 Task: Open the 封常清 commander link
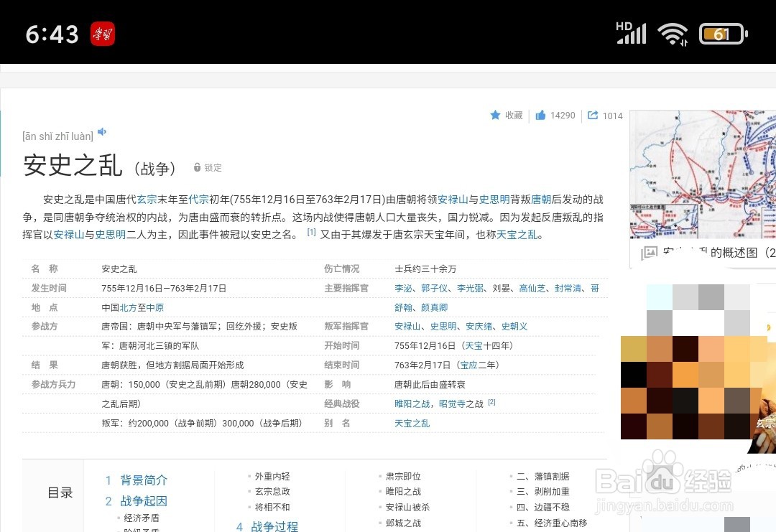pyautogui.click(x=568, y=288)
